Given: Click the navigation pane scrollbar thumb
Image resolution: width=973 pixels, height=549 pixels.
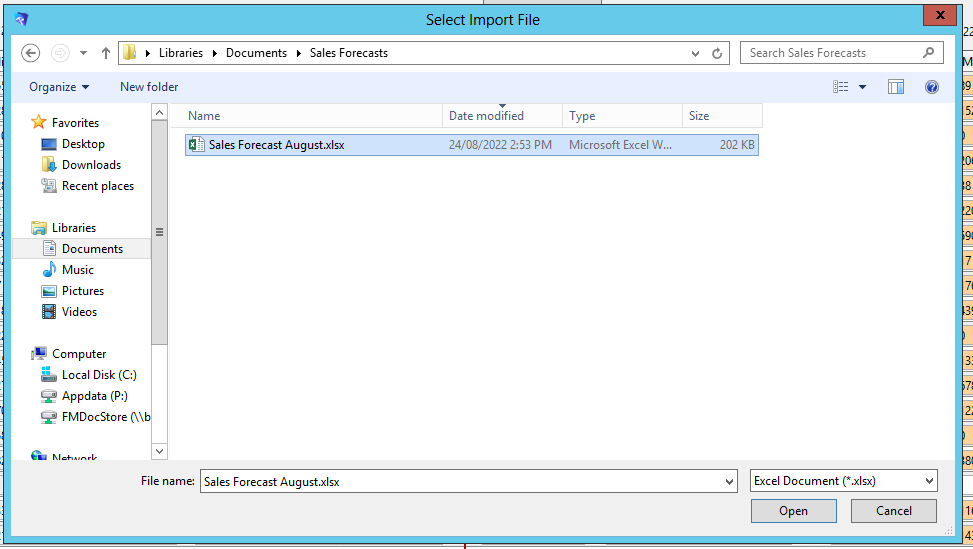Looking at the screenshot, I should (159, 232).
